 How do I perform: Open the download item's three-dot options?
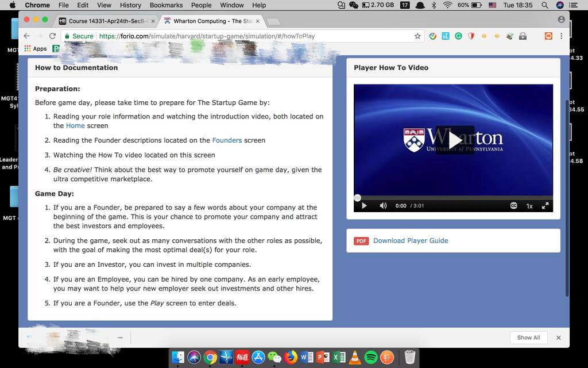(120, 338)
